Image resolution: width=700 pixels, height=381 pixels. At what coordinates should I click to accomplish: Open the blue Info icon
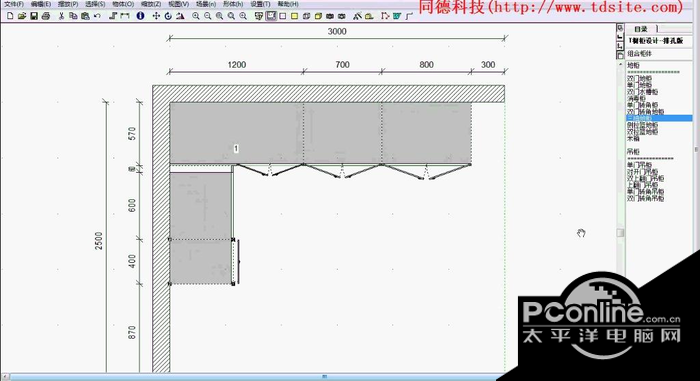(x=140, y=16)
